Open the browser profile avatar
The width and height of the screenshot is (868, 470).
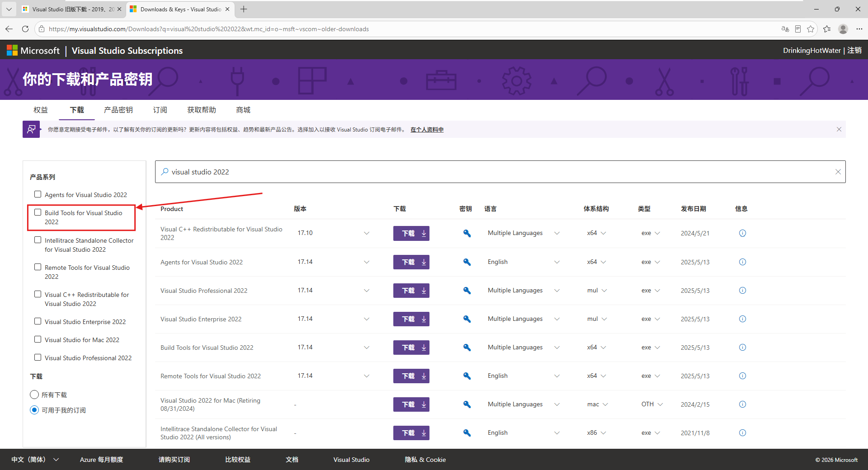[843, 29]
